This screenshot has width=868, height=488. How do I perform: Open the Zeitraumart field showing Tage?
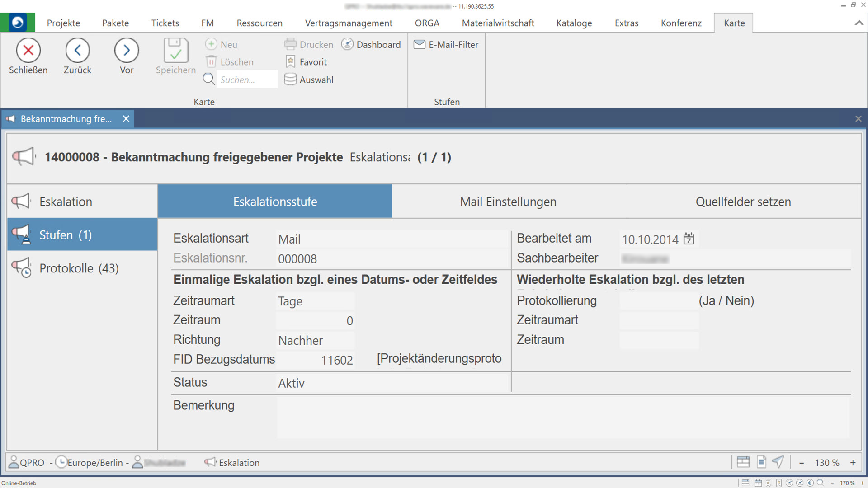point(315,301)
